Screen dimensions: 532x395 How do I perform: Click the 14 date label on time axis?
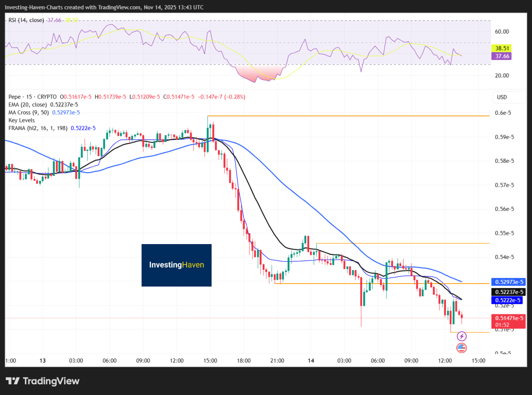[310, 360]
